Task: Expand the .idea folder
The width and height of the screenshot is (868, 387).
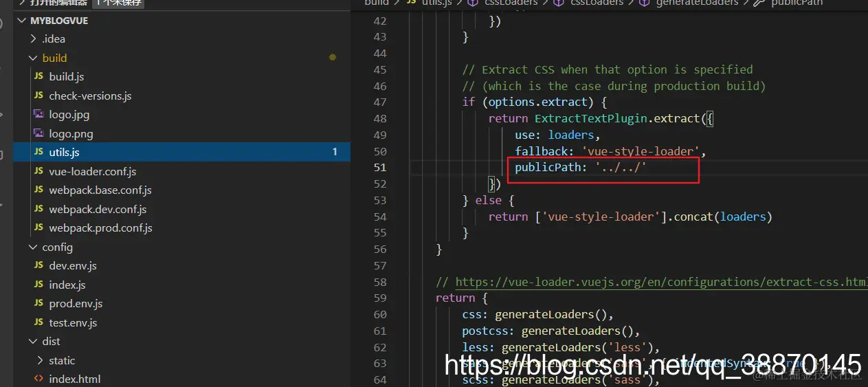Action: tap(34, 39)
